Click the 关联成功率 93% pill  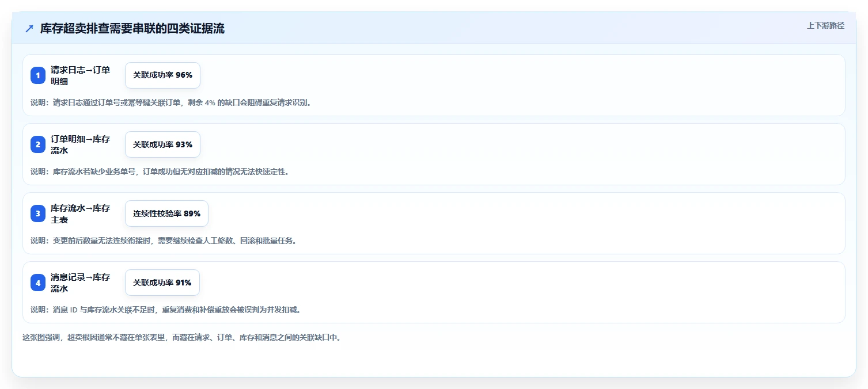pyautogui.click(x=162, y=144)
